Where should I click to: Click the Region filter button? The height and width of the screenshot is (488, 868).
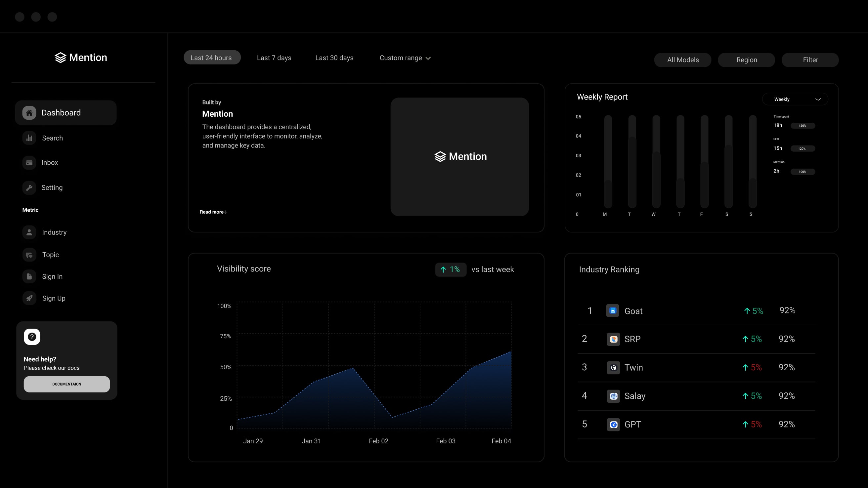pyautogui.click(x=746, y=60)
